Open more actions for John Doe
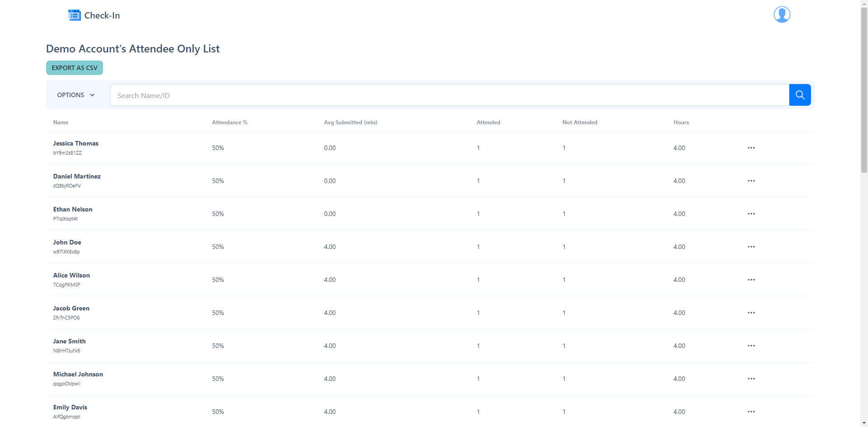 [x=751, y=247]
